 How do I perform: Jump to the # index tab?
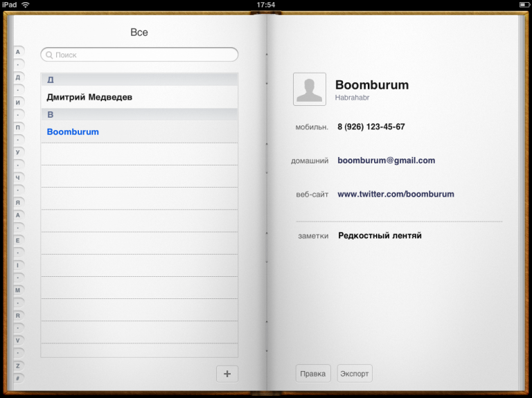18,378
